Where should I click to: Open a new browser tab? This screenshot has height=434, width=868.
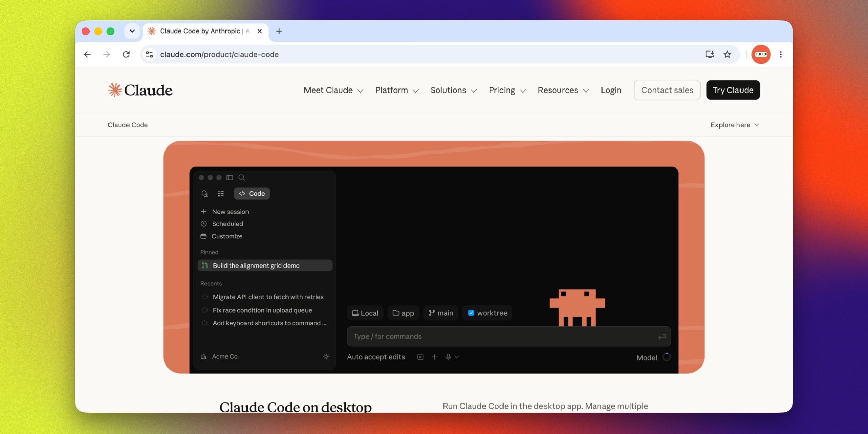click(x=279, y=31)
